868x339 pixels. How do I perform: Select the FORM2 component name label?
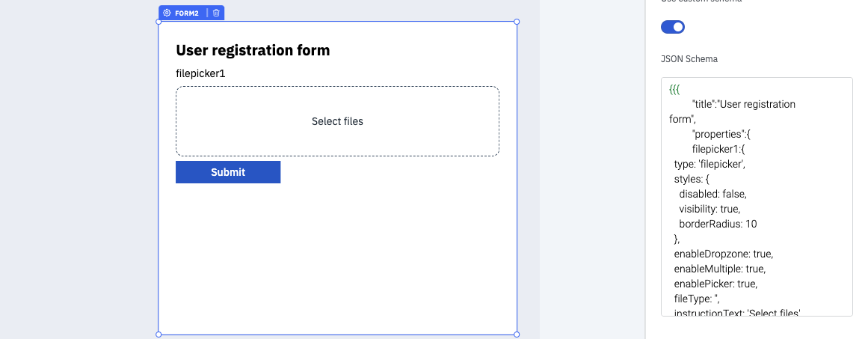tap(187, 13)
